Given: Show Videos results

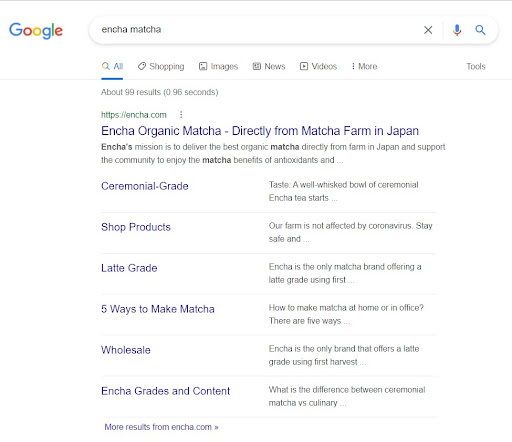Looking at the screenshot, I should point(318,66).
